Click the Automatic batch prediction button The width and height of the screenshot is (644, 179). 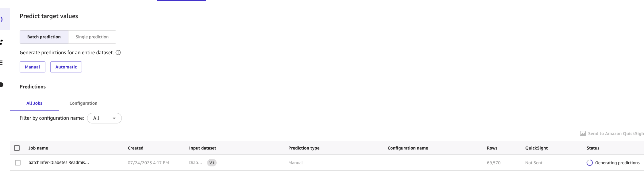[66, 67]
